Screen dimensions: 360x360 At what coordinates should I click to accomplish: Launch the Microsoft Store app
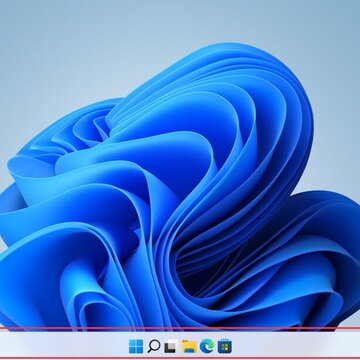pyautogui.click(x=225, y=347)
